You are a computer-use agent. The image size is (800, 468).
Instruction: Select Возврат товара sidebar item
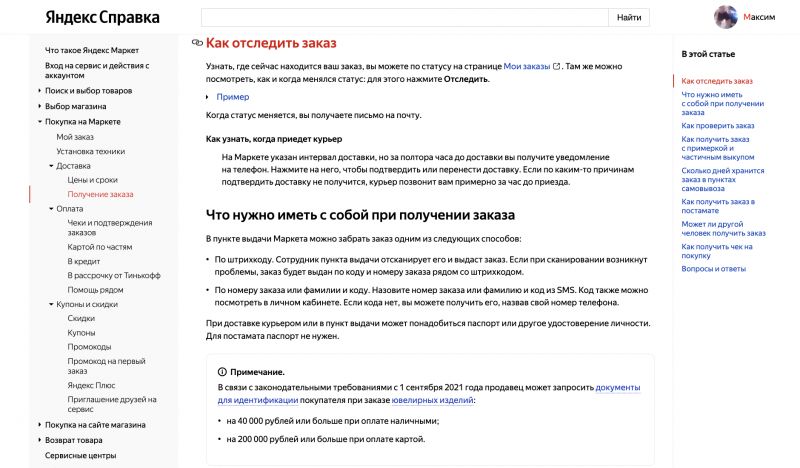[73, 440]
